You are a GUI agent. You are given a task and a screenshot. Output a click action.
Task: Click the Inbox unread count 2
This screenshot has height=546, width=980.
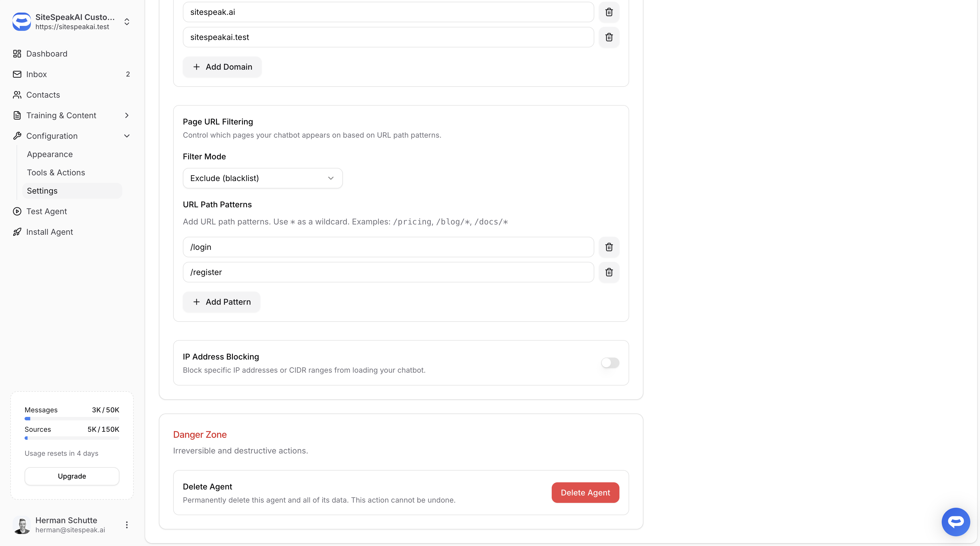[x=128, y=74]
